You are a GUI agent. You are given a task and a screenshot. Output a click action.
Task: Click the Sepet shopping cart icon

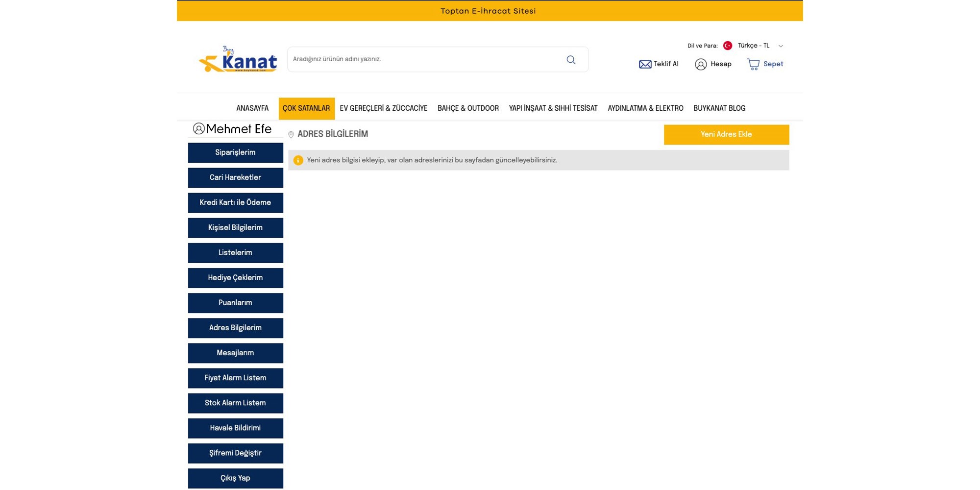pos(753,64)
